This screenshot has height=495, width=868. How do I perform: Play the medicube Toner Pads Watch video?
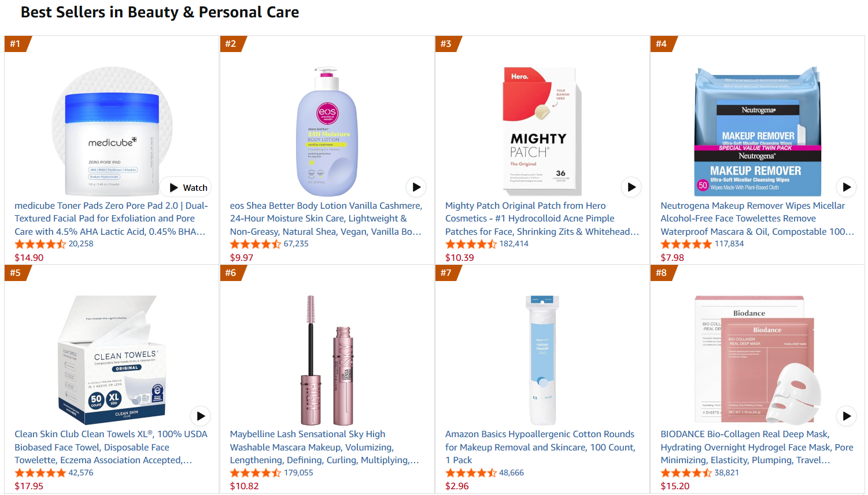(x=186, y=187)
